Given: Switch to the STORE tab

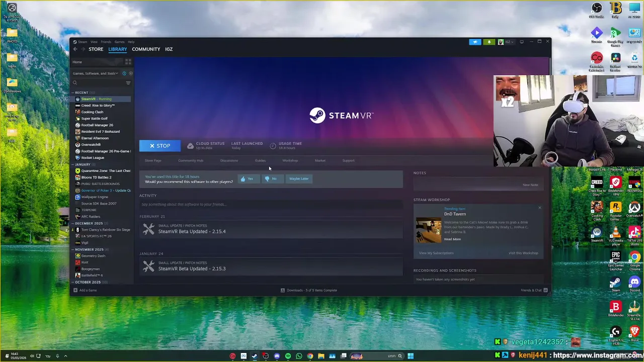Looking at the screenshot, I should 96,49.
